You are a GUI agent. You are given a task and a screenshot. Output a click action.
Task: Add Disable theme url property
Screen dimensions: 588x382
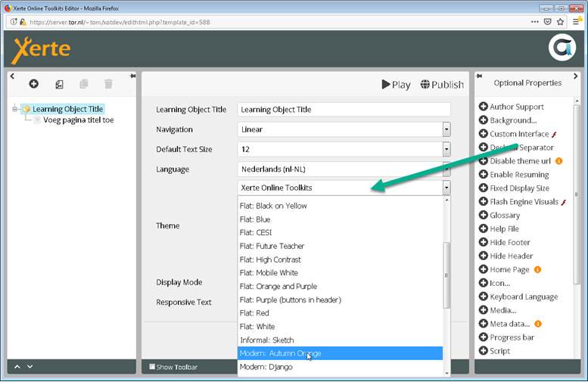pyautogui.click(x=515, y=161)
